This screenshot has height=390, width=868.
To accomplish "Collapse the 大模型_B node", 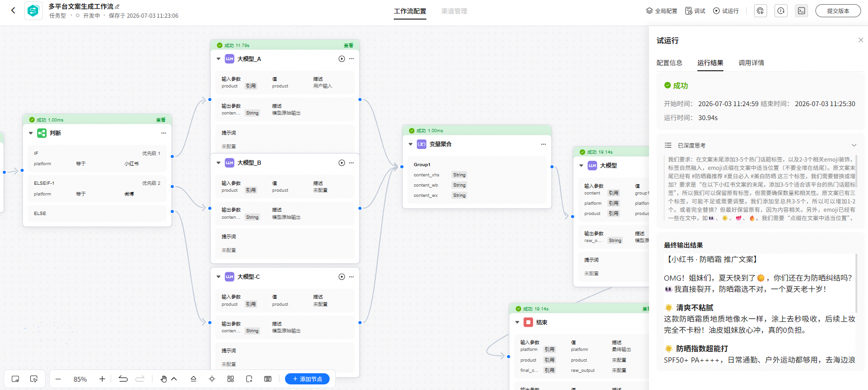I will click(x=219, y=163).
